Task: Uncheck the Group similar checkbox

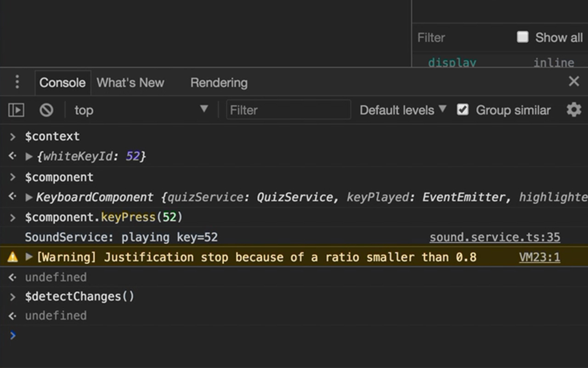Action: [463, 109]
